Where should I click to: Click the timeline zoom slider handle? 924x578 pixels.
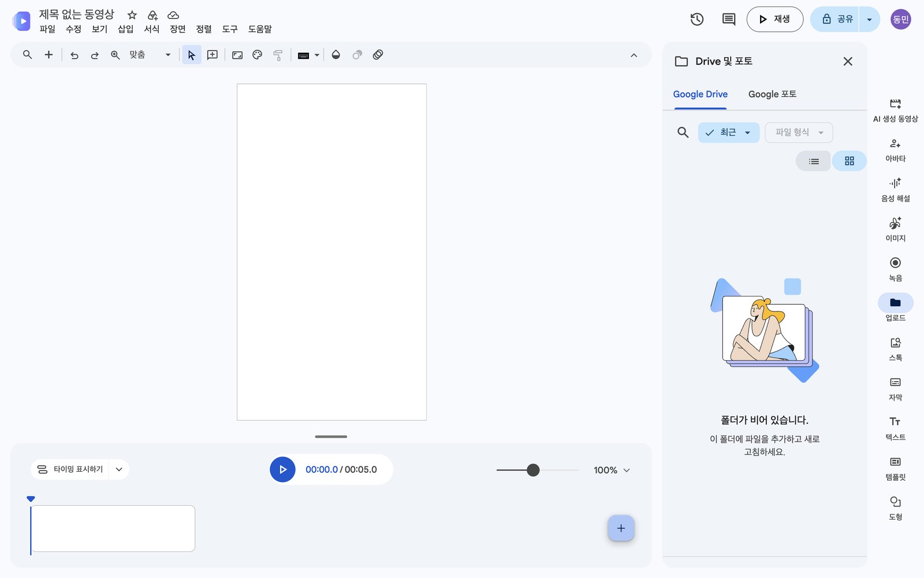533,470
